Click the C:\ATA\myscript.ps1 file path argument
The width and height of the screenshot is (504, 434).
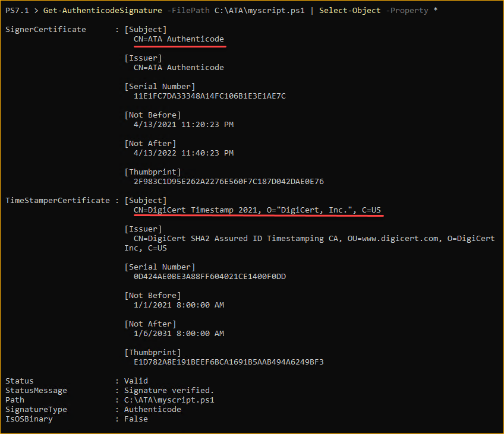click(x=259, y=11)
